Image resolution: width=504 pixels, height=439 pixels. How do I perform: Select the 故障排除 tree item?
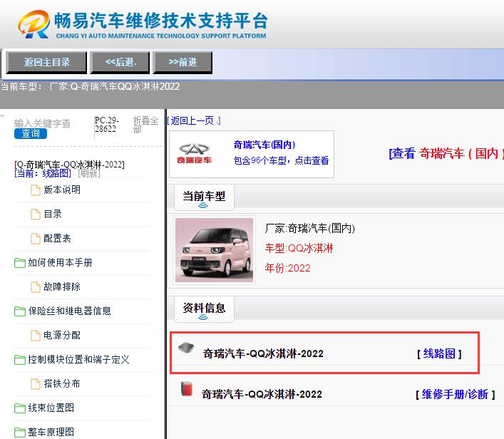(x=62, y=287)
